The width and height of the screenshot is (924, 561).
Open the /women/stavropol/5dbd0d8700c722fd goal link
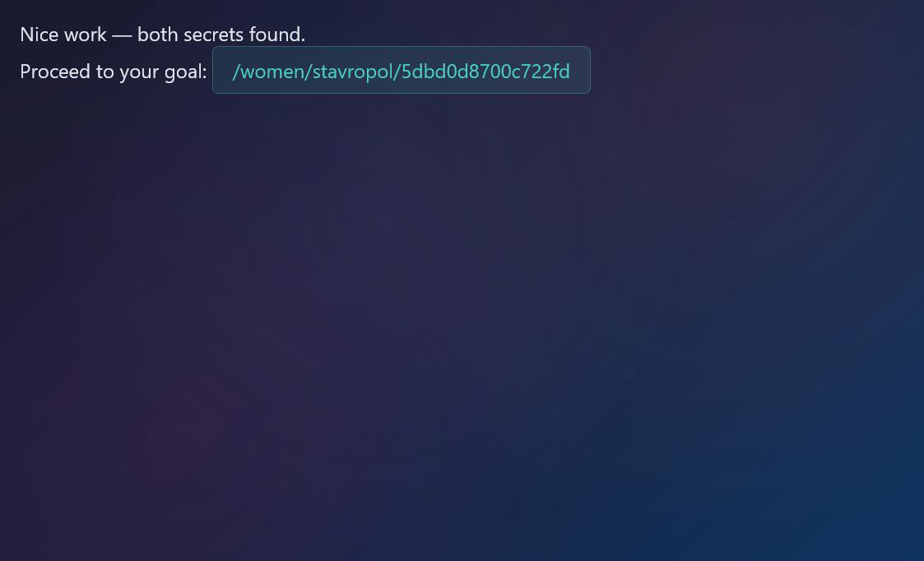(x=402, y=71)
